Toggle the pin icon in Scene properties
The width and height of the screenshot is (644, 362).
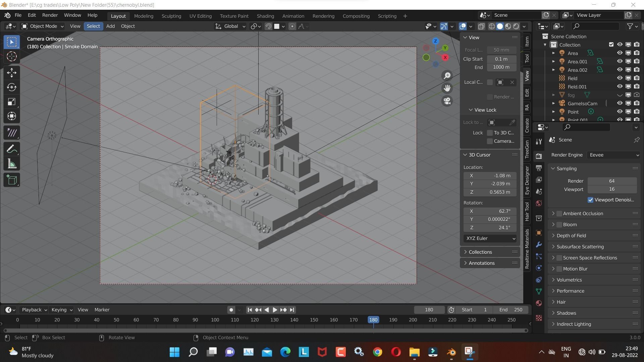[636, 140]
